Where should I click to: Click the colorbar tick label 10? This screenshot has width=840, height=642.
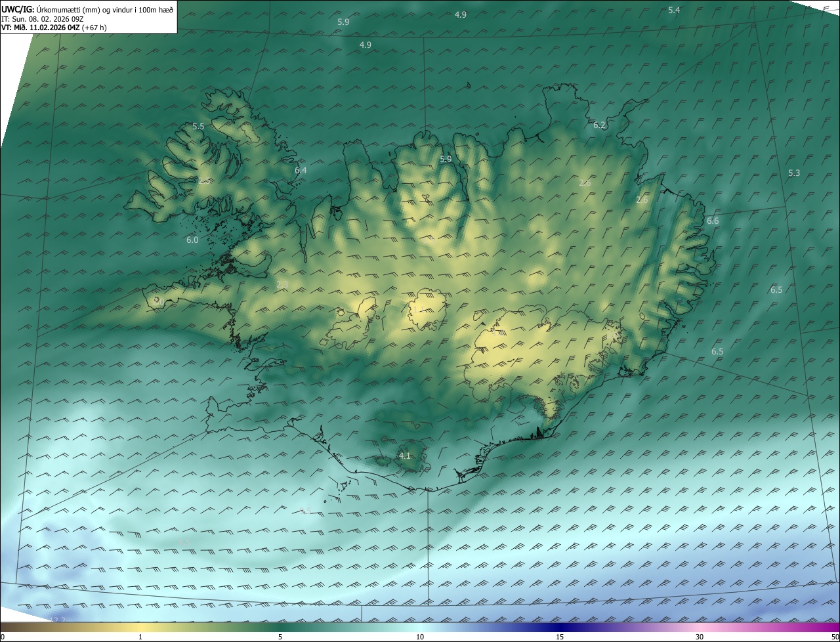point(420,637)
